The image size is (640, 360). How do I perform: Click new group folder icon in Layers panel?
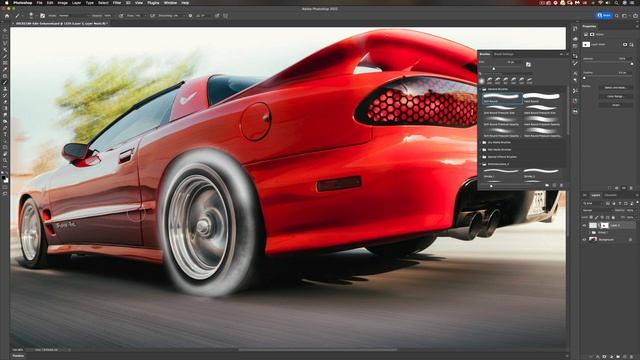pyautogui.click(x=618, y=357)
